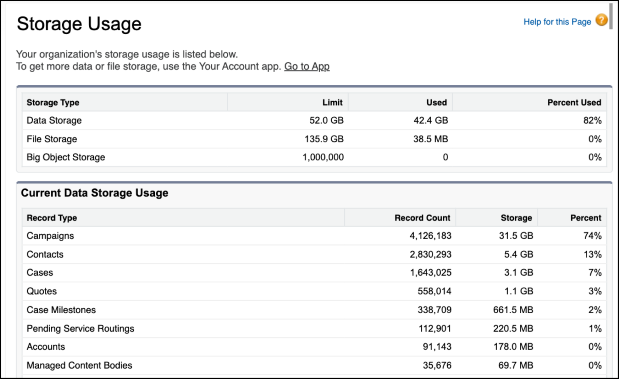The width and height of the screenshot is (619, 379).
Task: Click the 74% percent for Campaigns
Action: [592, 236]
